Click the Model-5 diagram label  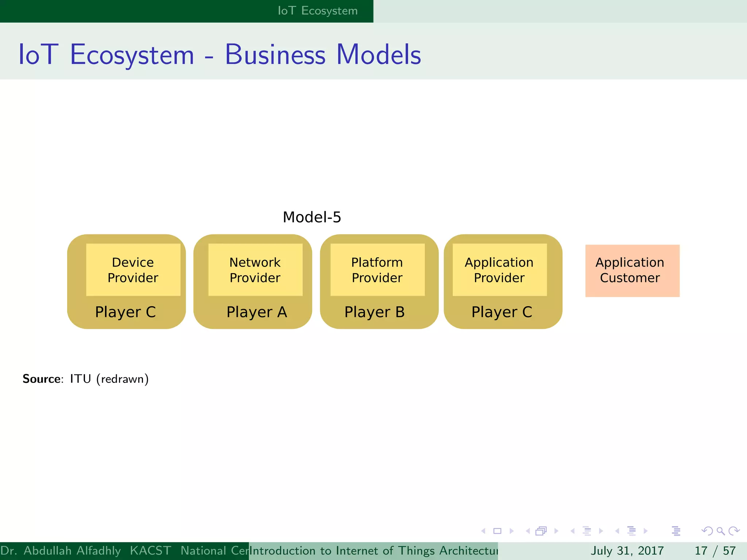coord(312,217)
